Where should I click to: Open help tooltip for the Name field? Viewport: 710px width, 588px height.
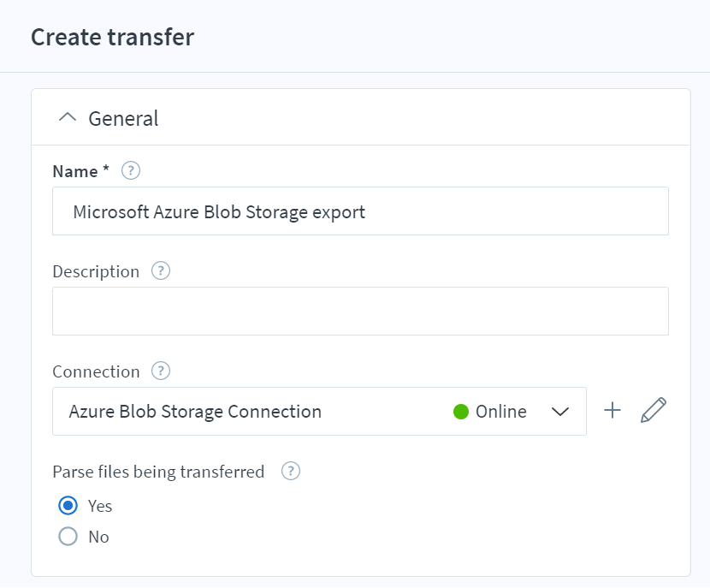pos(130,171)
